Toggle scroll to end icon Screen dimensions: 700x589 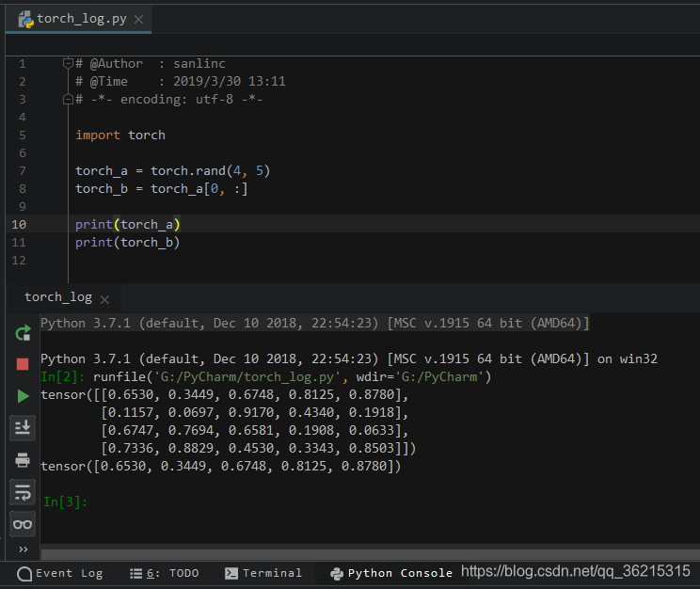[23, 428]
